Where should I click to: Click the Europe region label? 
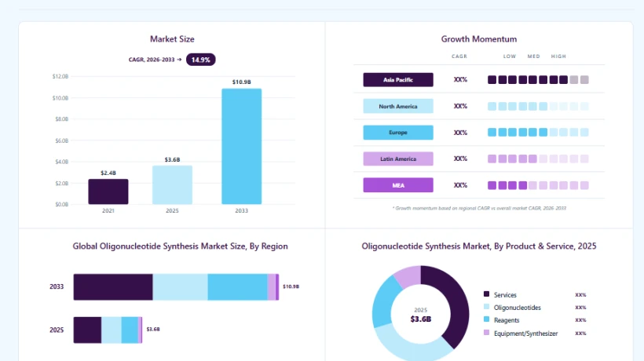[x=398, y=133]
